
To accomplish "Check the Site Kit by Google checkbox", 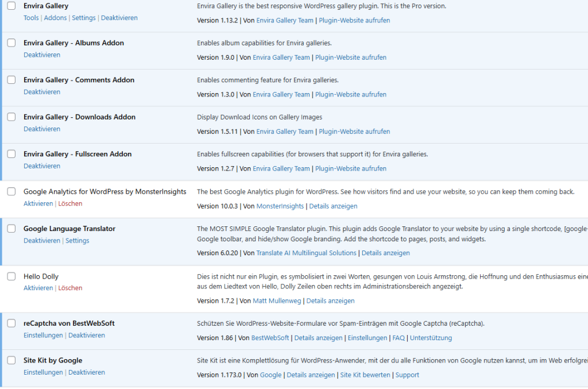I will [x=11, y=360].
